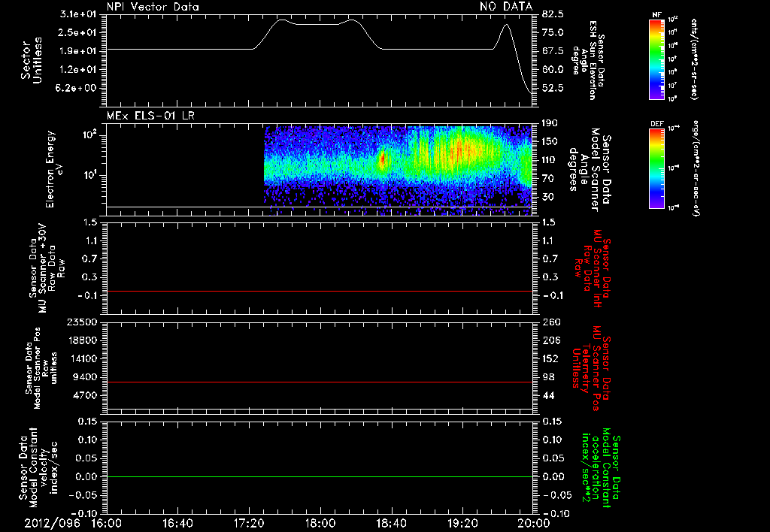The image size is (770, 532).
Task: Select the 'MEx ELS-01 LR' spectrogram title
Action: coord(150,116)
